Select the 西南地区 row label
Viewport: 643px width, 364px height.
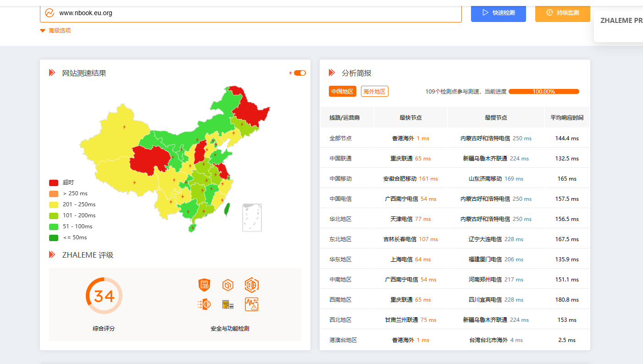(340, 300)
